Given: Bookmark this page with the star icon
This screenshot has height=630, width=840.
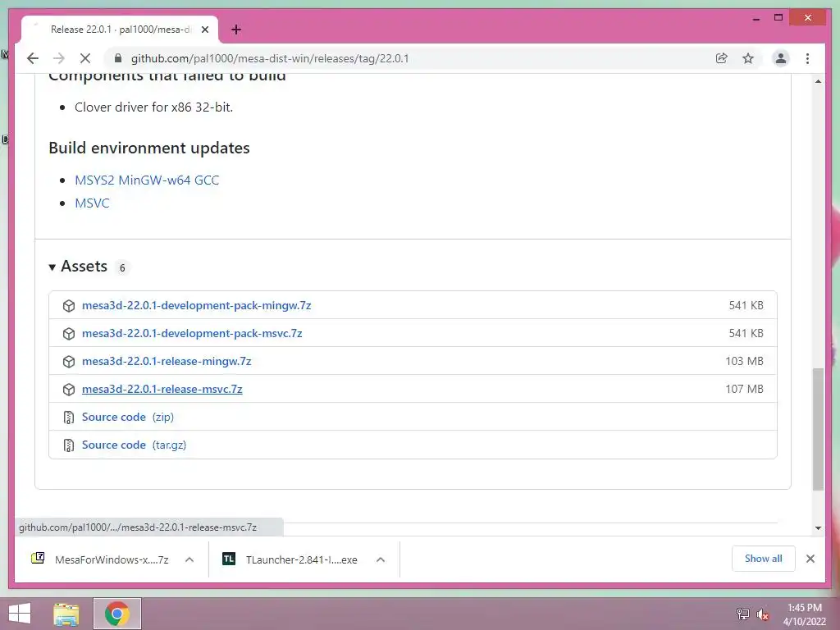Looking at the screenshot, I should coord(748,58).
